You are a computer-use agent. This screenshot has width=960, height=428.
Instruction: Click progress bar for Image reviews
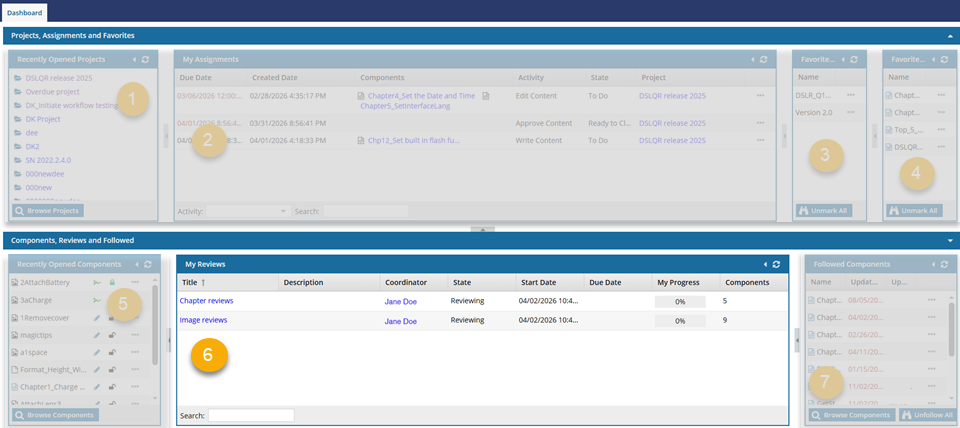pos(680,321)
